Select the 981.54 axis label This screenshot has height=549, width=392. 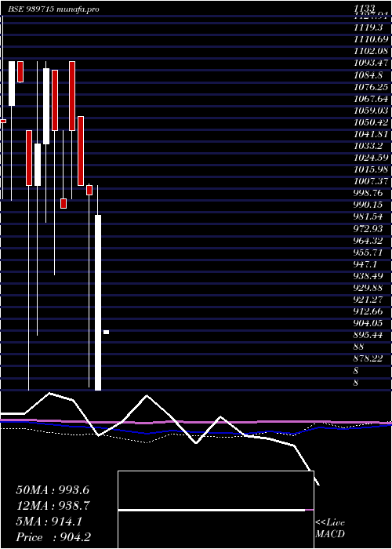click(368, 216)
